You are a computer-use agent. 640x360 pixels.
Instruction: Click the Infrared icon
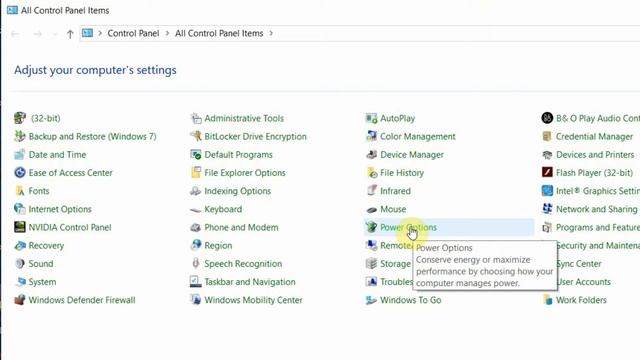(371, 191)
